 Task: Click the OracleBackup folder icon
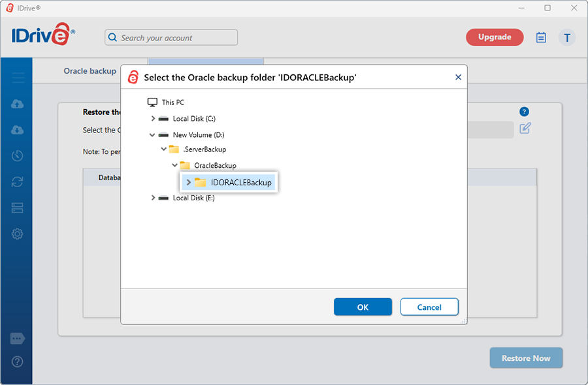coord(185,165)
